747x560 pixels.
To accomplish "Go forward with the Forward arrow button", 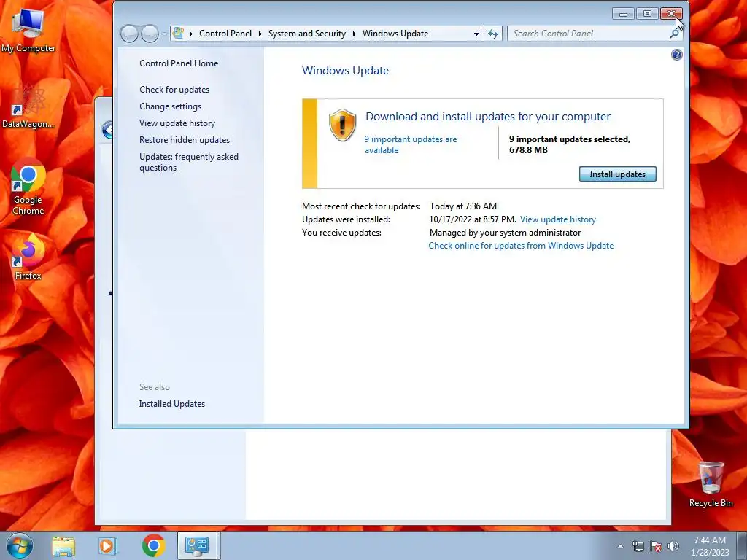I will (x=150, y=34).
